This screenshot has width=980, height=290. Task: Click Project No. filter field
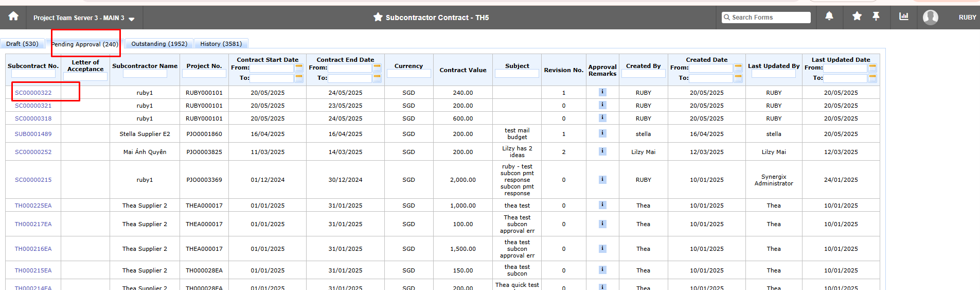204,74
